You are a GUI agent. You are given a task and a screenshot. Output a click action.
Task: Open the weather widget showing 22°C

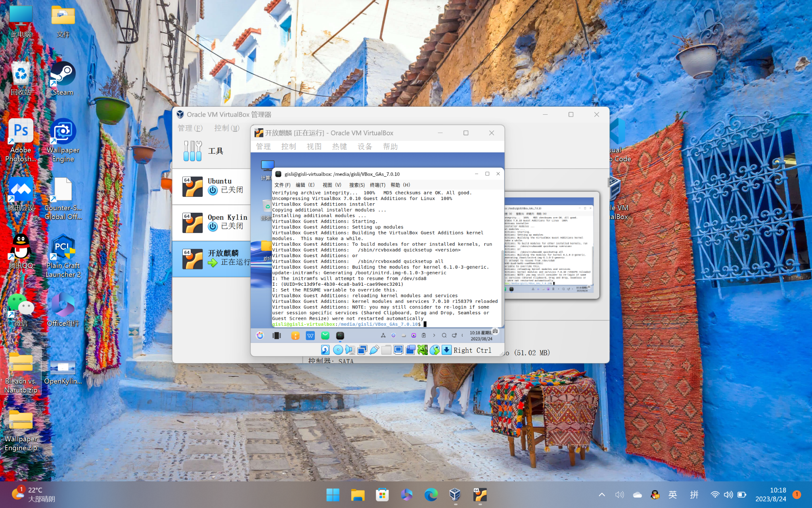coord(33,495)
